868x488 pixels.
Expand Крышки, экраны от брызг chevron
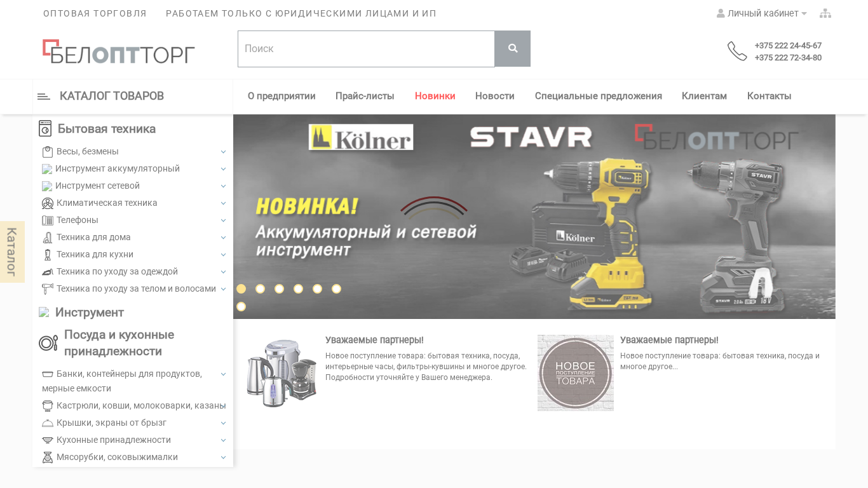point(224,423)
